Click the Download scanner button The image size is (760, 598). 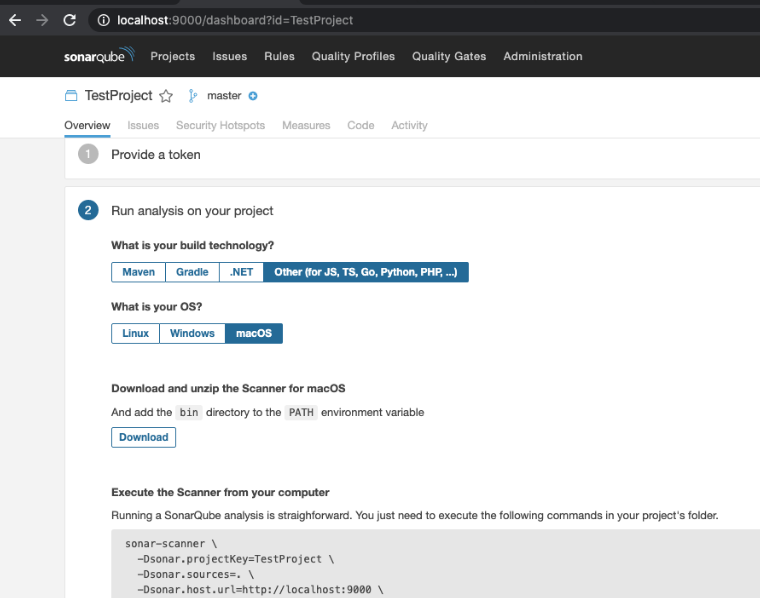(x=144, y=437)
